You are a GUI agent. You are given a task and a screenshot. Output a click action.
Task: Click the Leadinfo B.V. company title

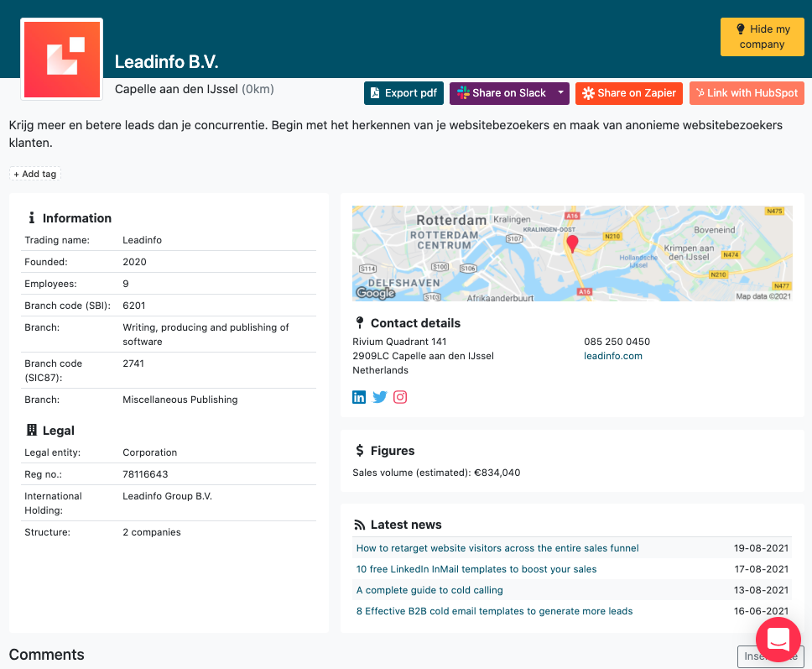[x=166, y=61]
